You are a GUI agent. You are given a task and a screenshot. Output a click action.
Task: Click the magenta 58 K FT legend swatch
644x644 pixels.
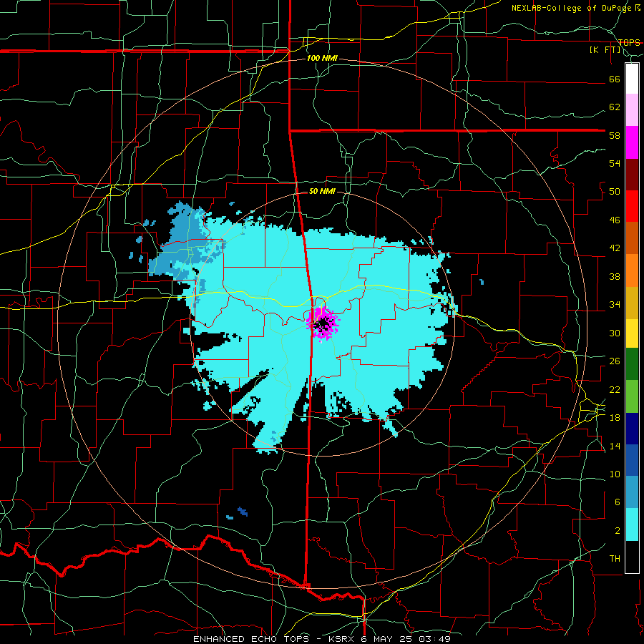632,142
